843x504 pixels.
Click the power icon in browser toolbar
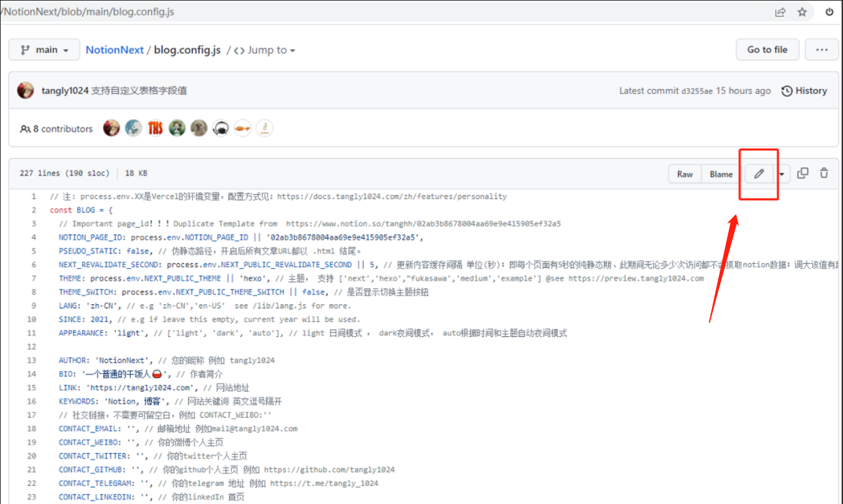[830, 12]
